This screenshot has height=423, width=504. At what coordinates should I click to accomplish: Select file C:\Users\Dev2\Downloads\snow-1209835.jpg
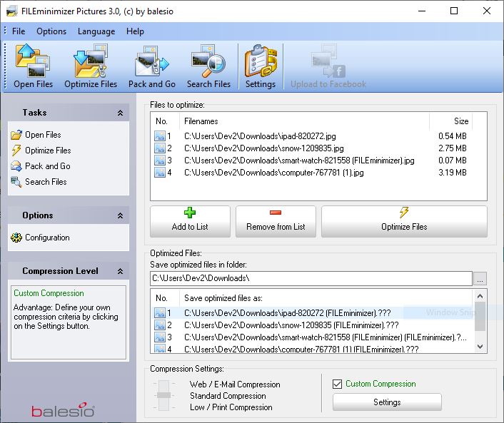[264, 148]
